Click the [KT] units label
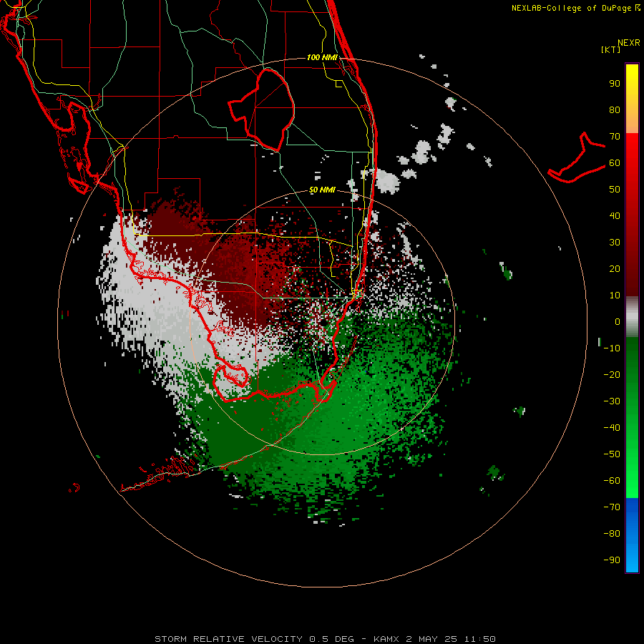 610,49
